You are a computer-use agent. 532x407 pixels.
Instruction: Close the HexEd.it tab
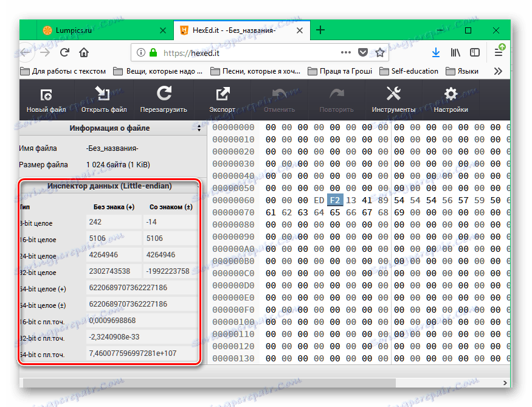(x=300, y=30)
